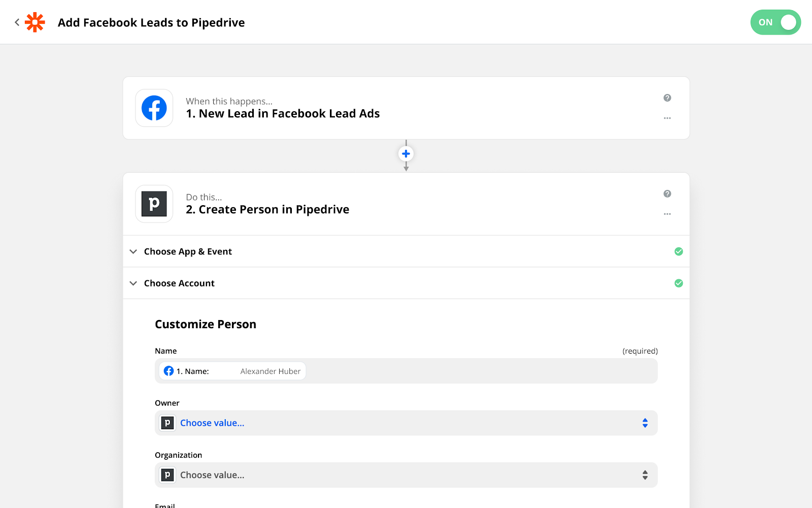Open the New Lead in Facebook Lead Ads step
Screen dimensions: 812x508
click(283, 114)
